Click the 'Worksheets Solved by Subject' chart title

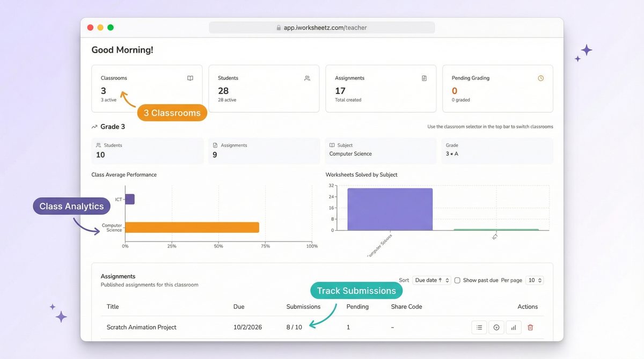[x=362, y=175]
